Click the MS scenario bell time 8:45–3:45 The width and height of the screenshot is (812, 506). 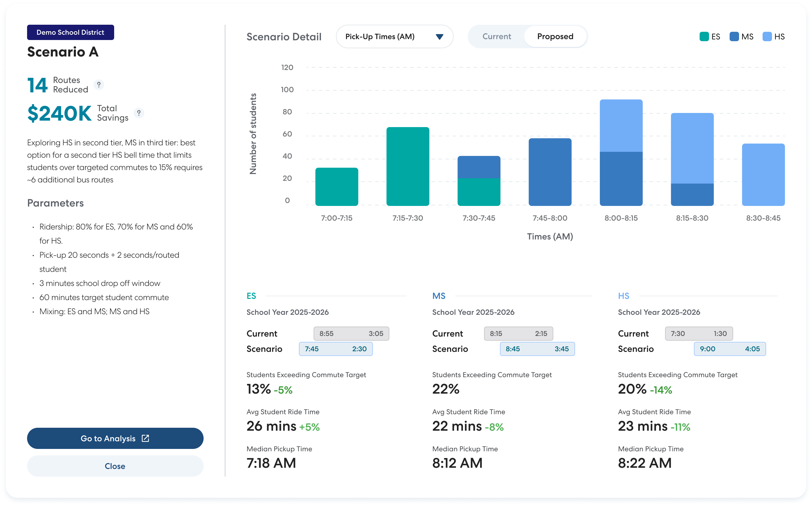click(x=537, y=349)
